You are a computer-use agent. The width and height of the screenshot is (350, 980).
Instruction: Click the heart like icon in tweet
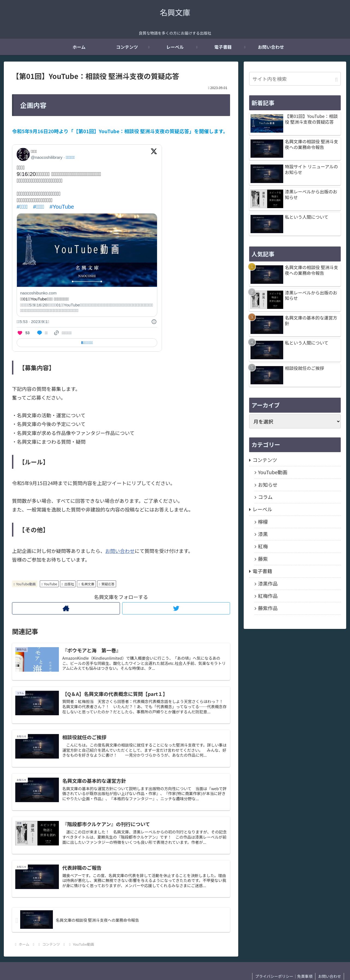pyautogui.click(x=20, y=333)
